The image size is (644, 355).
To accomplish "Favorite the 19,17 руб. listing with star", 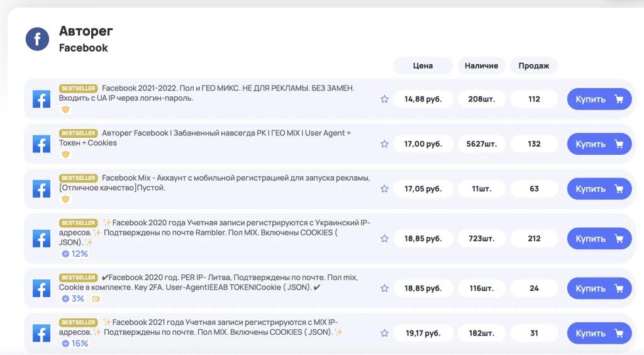I will [384, 333].
